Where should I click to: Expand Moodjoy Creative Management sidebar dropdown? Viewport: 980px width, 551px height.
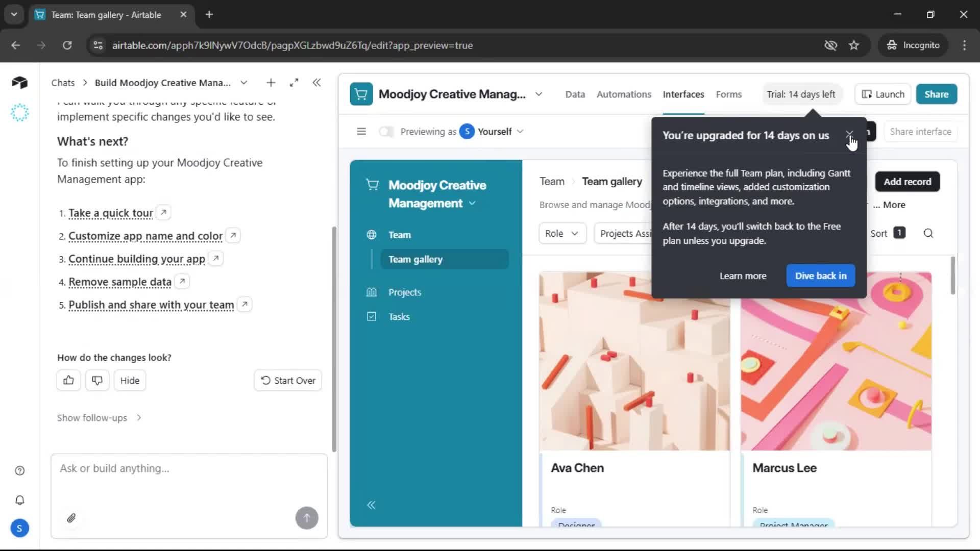pyautogui.click(x=472, y=203)
